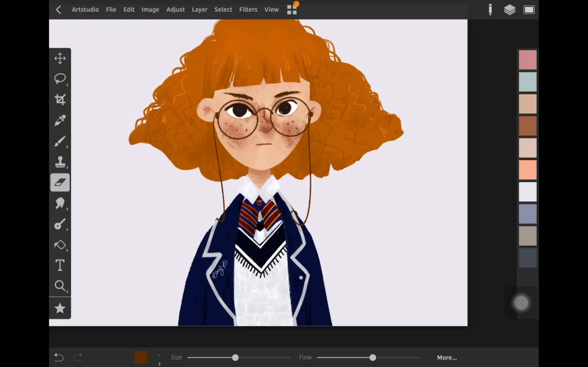Pick the periwinkle blue color swatch

528,214
